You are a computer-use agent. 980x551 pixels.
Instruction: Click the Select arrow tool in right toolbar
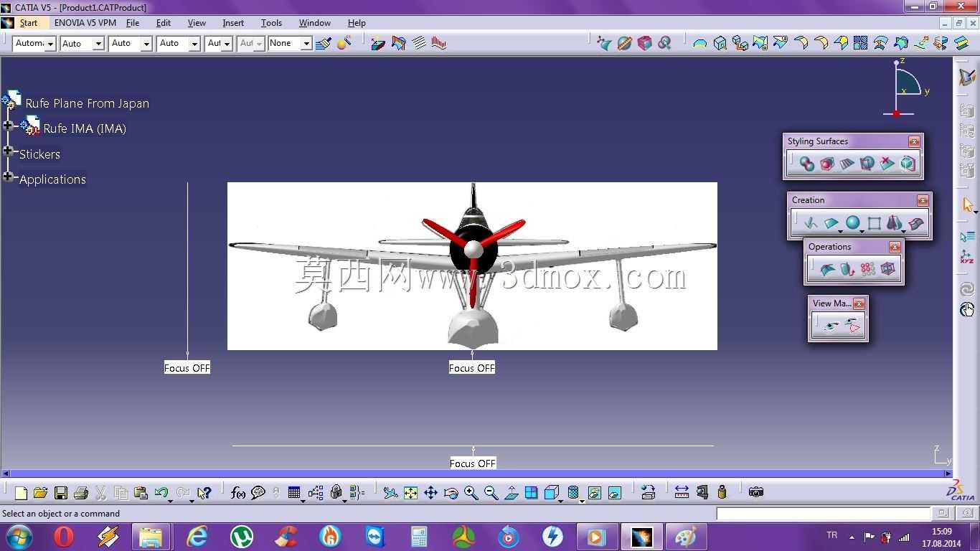click(x=967, y=205)
